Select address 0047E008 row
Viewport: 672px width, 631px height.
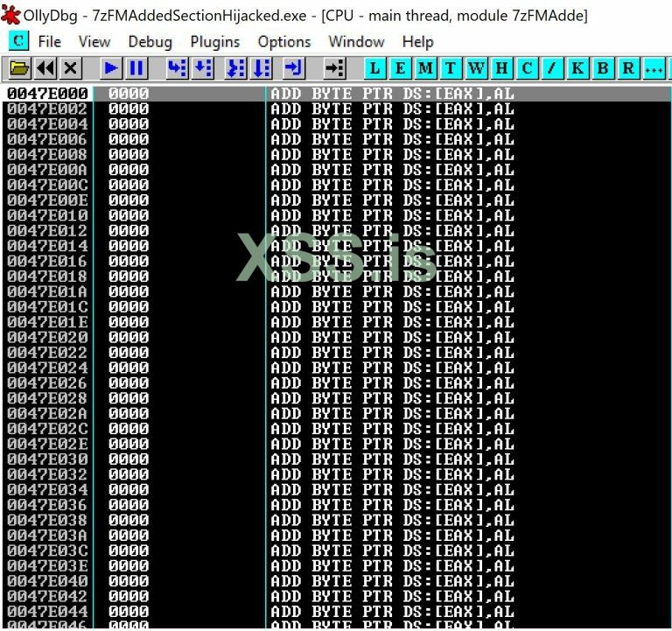336,154
